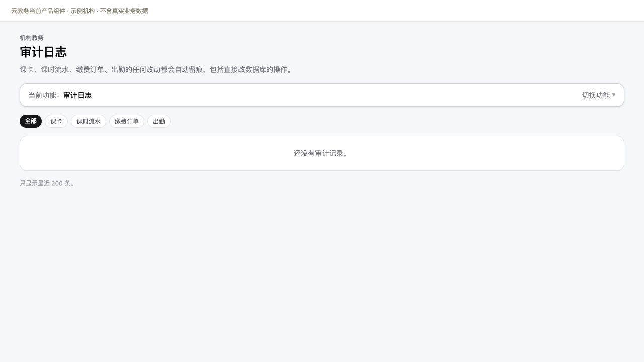
Task: Filter audit log by 缴费订单
Action: 127,121
